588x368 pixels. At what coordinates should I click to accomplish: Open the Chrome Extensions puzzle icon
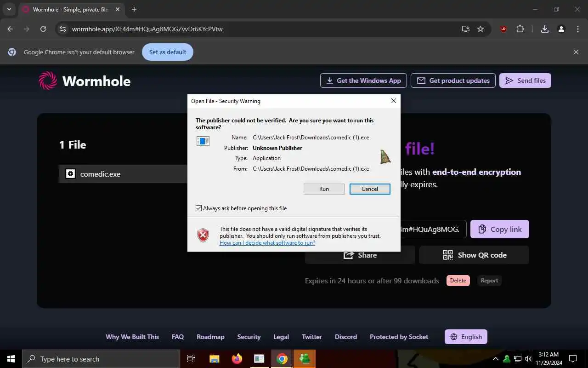(520, 29)
